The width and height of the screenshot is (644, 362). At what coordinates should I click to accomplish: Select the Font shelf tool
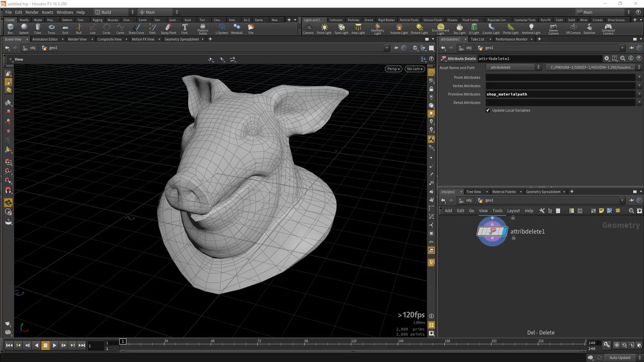pos(185,29)
